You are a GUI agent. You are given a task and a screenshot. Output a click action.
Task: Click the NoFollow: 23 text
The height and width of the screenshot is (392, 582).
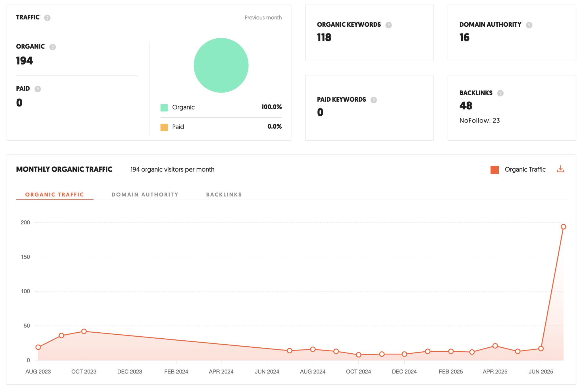479,120
